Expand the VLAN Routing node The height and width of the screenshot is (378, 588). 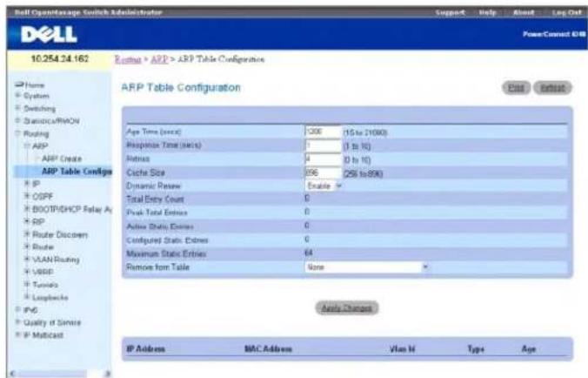pyautogui.click(x=27, y=259)
